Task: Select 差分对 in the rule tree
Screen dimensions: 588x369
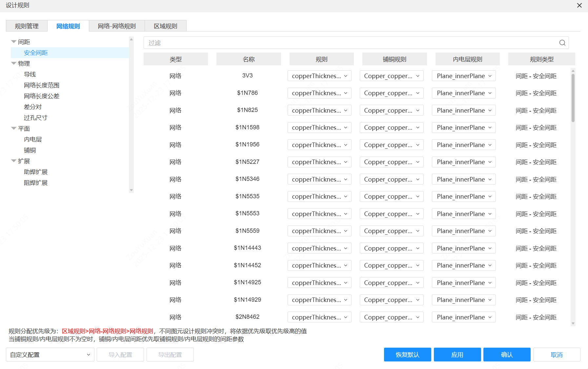Action: tap(33, 107)
